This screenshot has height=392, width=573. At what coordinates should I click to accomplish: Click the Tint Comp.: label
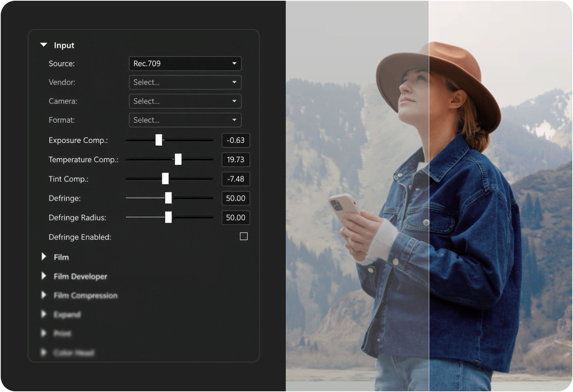tap(69, 179)
